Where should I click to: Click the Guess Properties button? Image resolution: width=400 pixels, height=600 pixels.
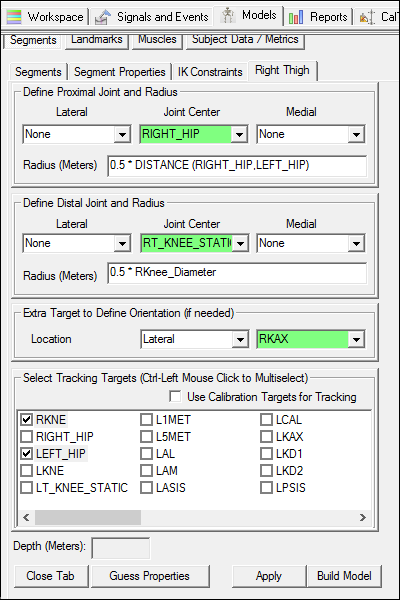(x=149, y=576)
